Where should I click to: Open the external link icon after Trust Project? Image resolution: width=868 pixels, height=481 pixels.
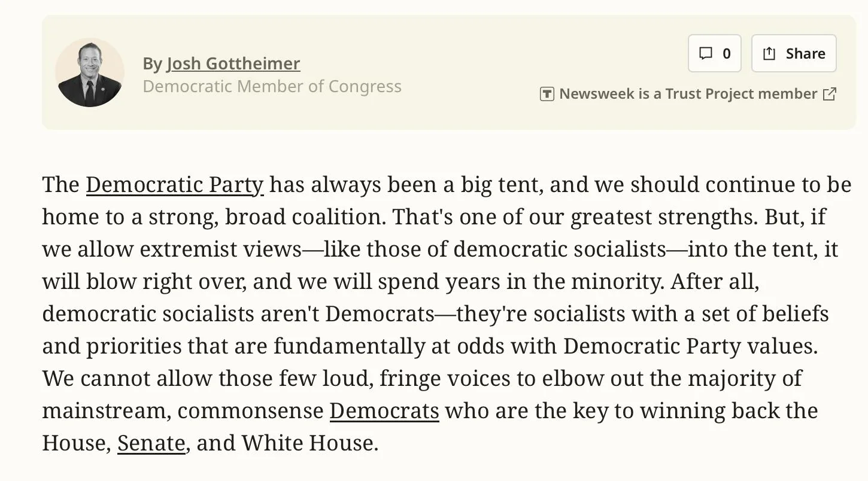(830, 94)
